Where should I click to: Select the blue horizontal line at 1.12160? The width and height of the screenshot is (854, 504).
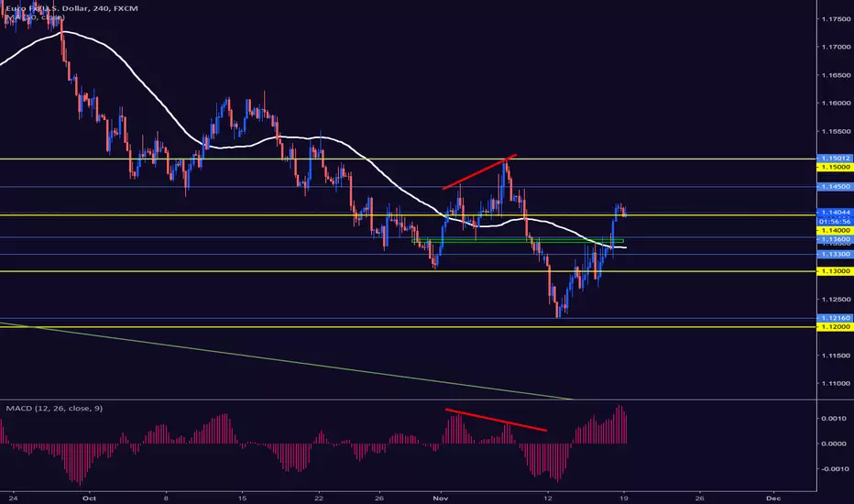(409, 318)
